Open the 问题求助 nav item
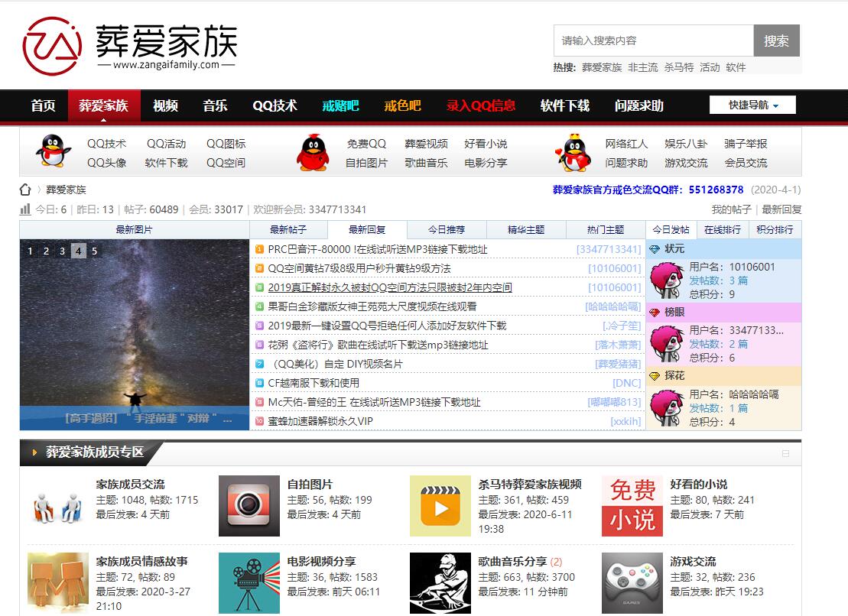The image size is (848, 616). [x=638, y=105]
